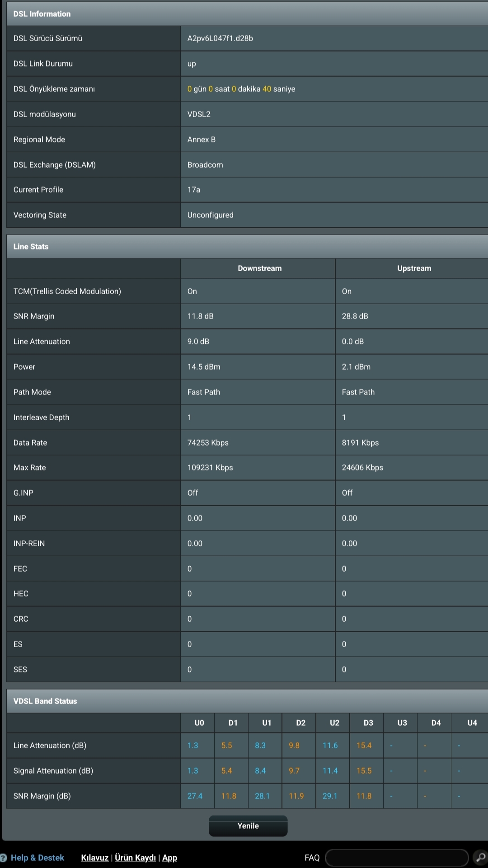Click the Yenile refresh button
Screen dimensions: 488x868
(248, 826)
